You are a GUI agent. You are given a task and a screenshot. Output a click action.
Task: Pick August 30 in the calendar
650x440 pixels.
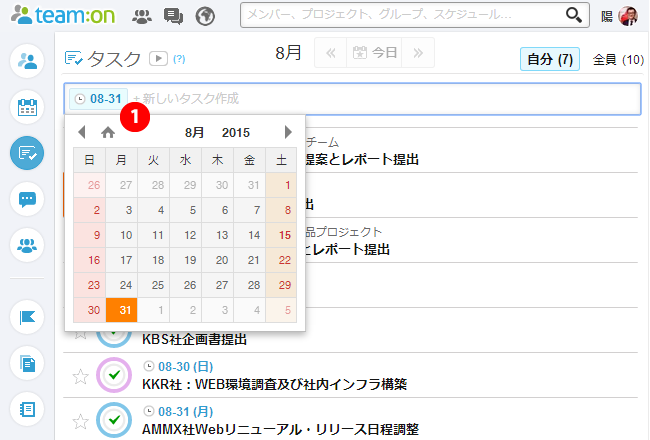point(90,310)
